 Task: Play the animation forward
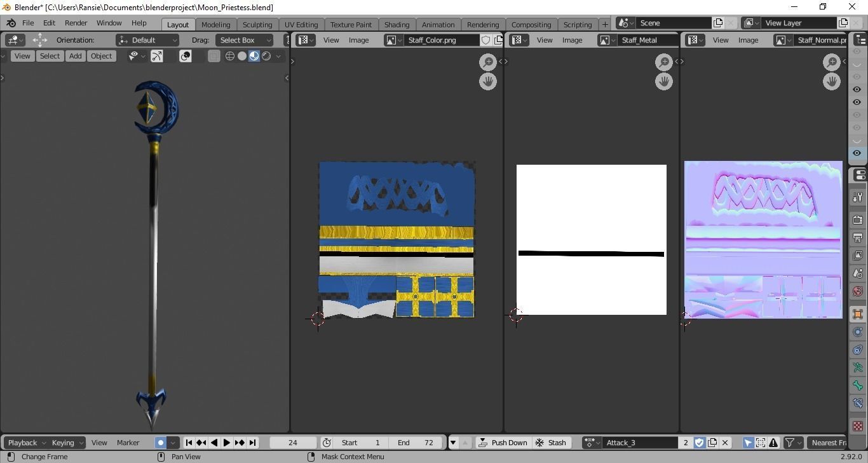tap(227, 443)
